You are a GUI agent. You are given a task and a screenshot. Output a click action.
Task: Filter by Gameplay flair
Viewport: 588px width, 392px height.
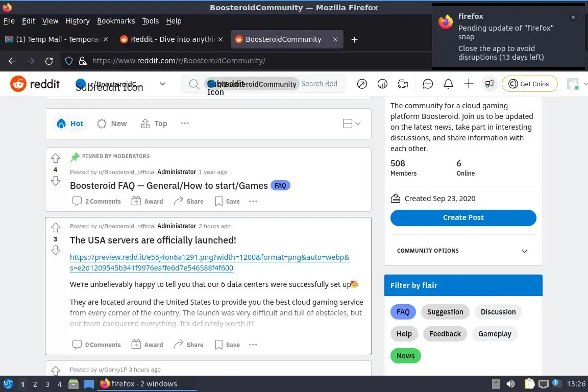coord(495,334)
